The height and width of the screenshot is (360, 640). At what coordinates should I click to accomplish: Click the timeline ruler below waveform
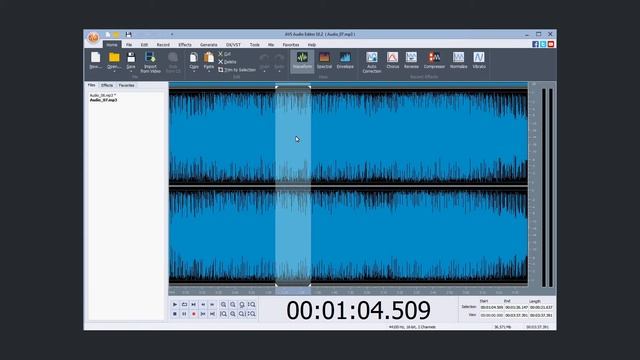348,292
